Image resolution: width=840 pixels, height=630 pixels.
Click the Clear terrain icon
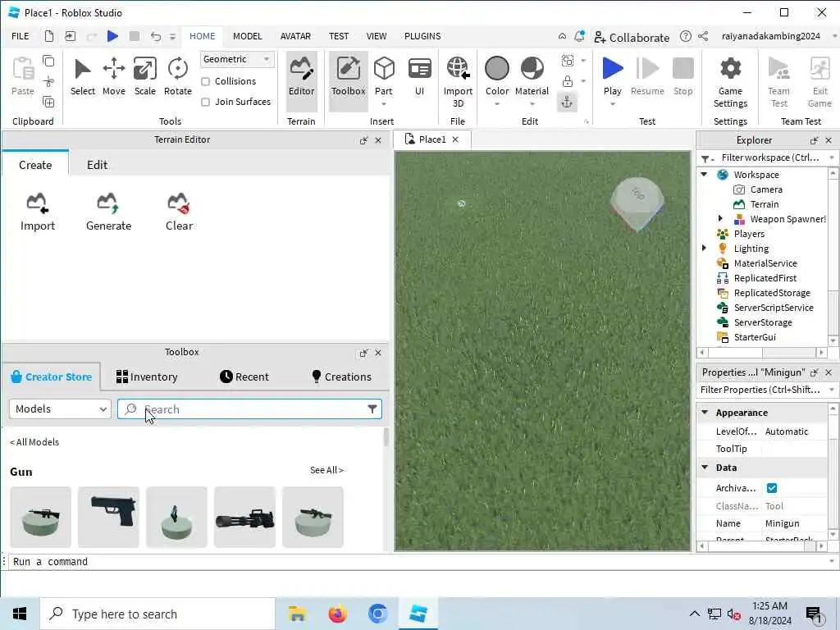[x=179, y=212]
